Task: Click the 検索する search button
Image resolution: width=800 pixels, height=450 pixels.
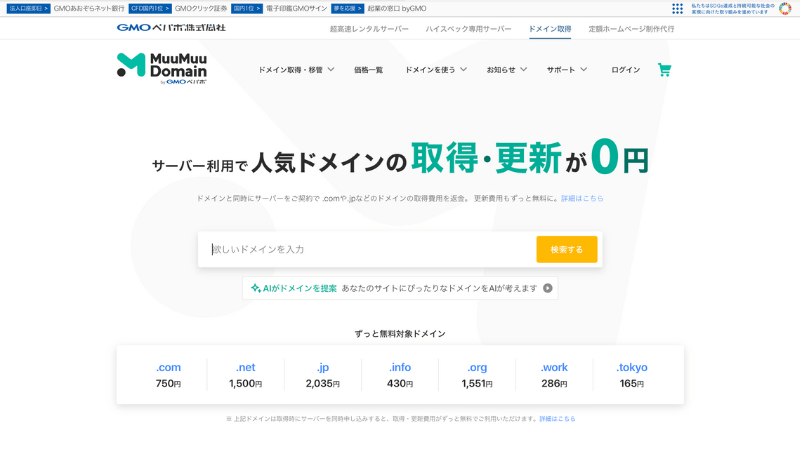Action: point(567,249)
